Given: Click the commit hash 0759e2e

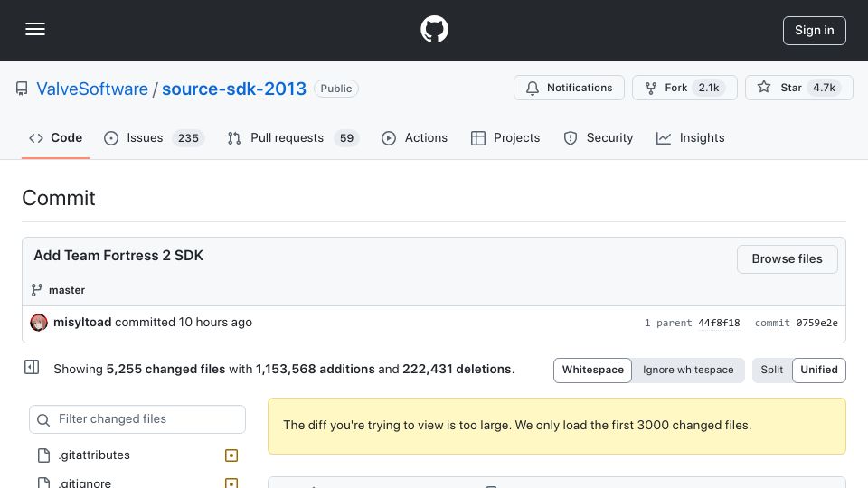Looking at the screenshot, I should pos(816,323).
